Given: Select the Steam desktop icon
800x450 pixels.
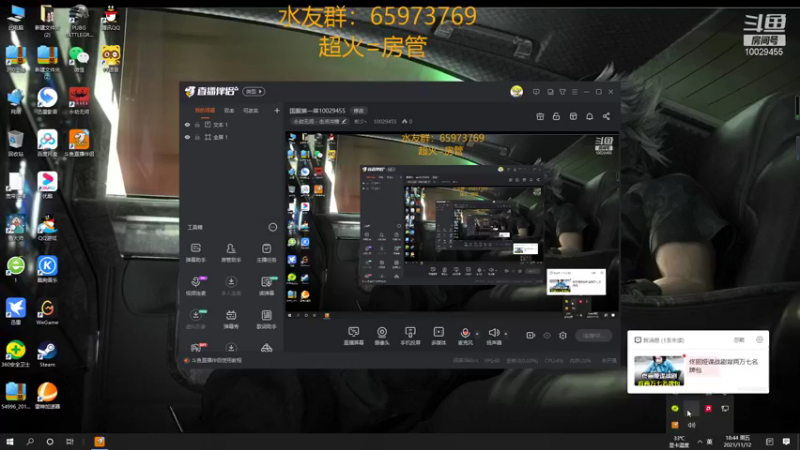Looking at the screenshot, I should pos(47,354).
